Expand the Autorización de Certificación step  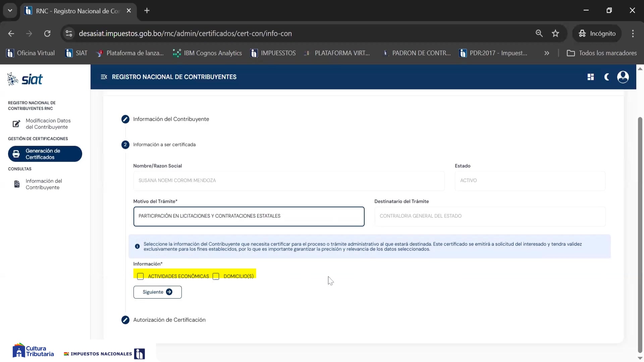[164, 320]
